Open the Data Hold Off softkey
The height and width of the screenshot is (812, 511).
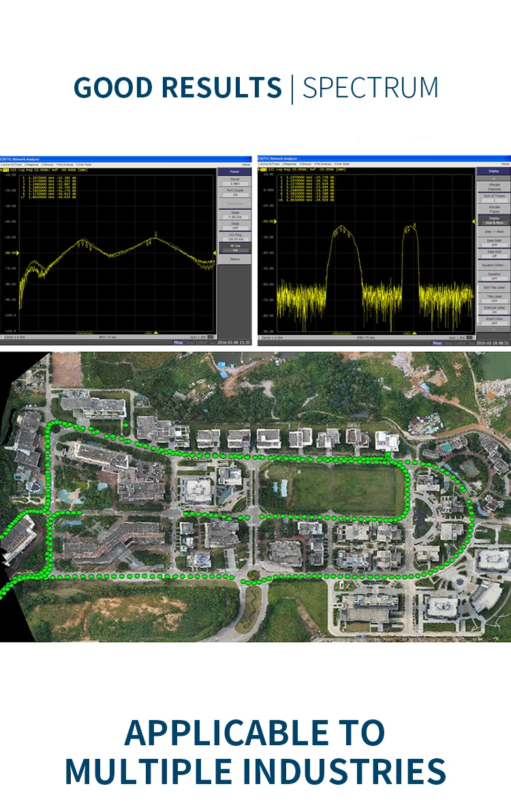tap(494, 253)
